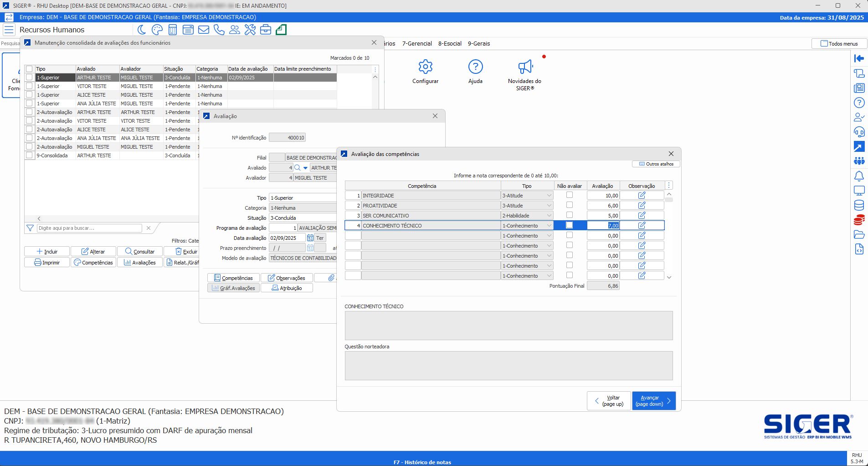Expand Tipo dropdown for PROATIVIDADE row
The height and width of the screenshot is (466, 868).
549,206
